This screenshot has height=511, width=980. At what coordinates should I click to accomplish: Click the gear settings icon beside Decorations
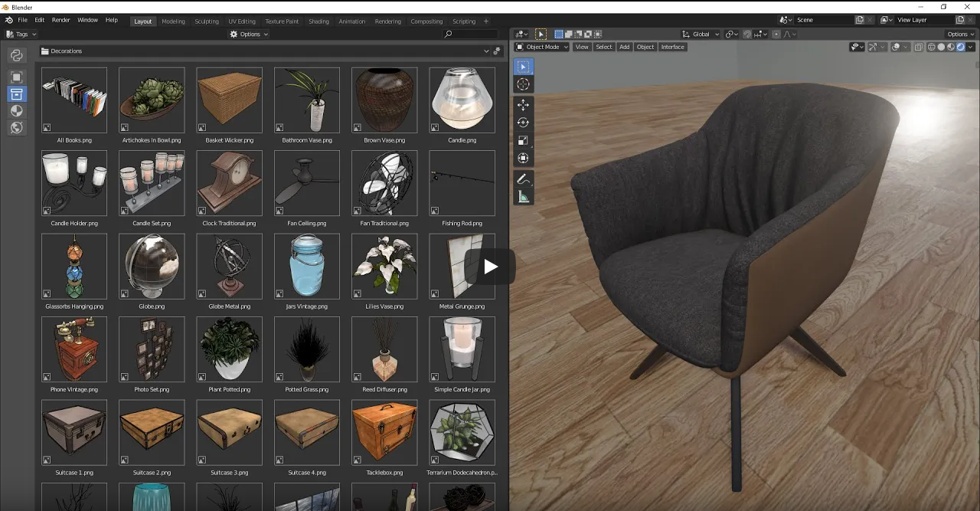click(497, 51)
